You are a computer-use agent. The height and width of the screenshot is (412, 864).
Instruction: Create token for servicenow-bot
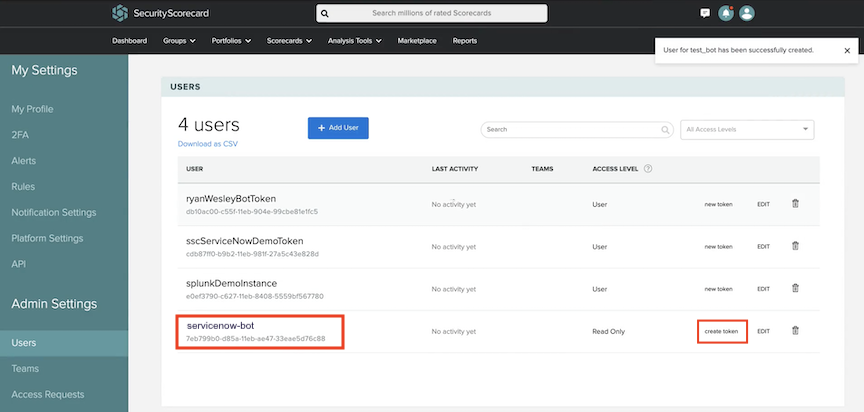click(x=721, y=332)
